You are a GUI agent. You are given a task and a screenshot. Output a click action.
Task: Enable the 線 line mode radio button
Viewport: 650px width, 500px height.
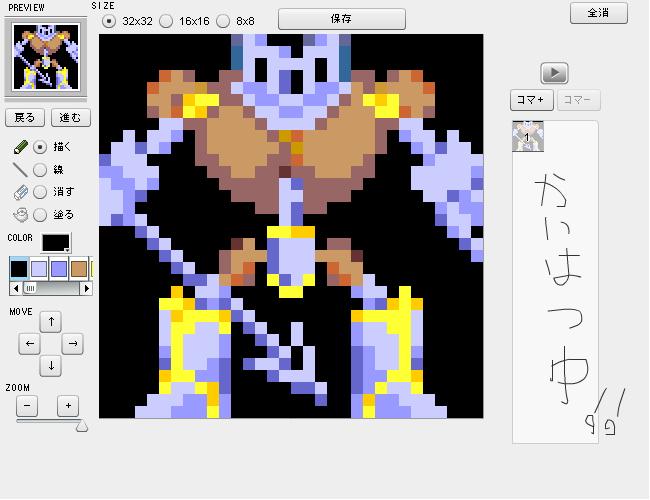tap(40, 170)
